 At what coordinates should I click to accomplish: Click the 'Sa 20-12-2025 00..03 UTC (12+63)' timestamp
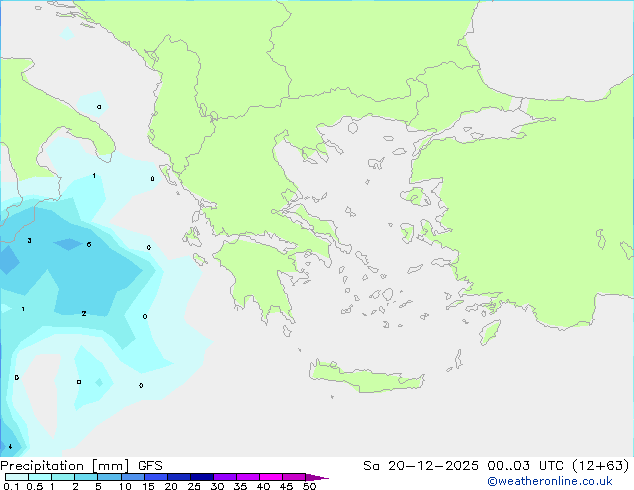496,466
